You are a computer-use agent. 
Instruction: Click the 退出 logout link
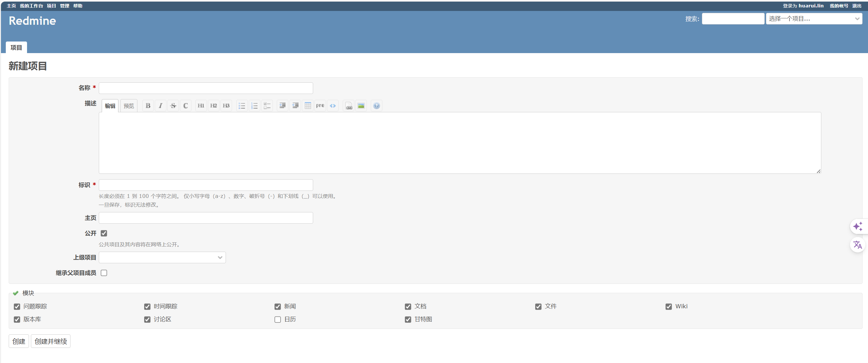click(x=856, y=6)
